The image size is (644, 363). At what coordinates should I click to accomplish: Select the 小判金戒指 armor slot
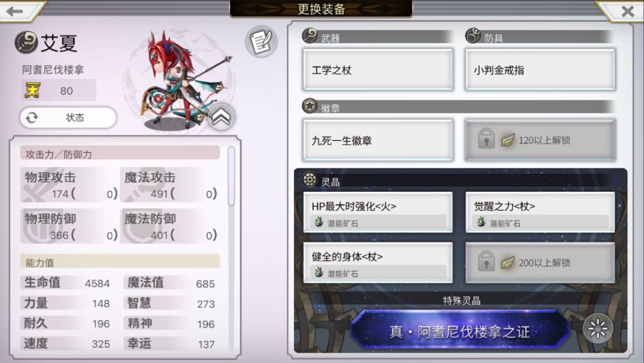click(540, 69)
